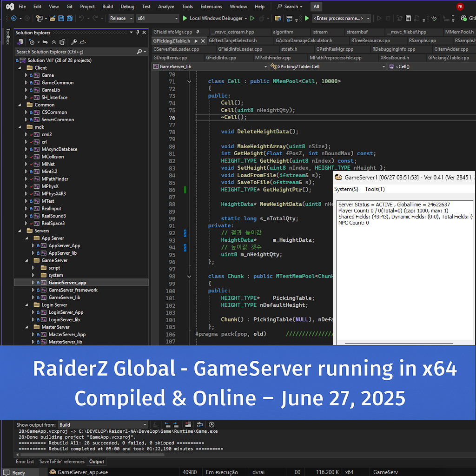Collapse class Cell code fold
The width and height of the screenshot is (476, 476).
189,81
